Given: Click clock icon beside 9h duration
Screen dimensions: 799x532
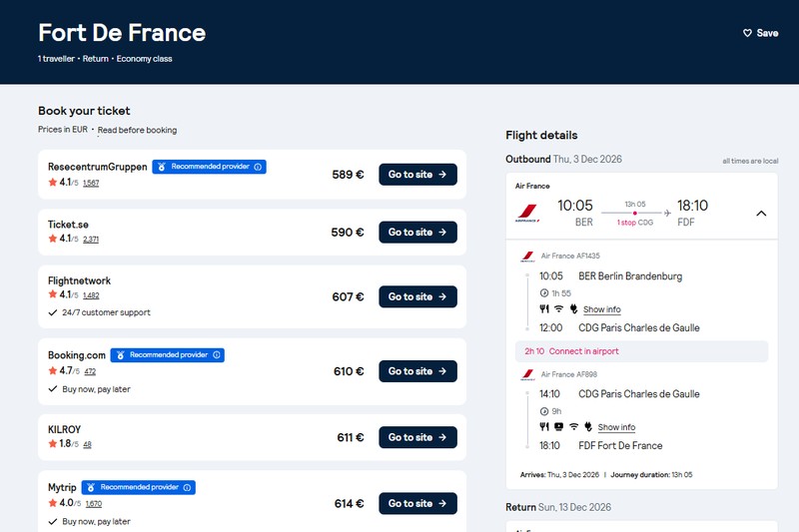Looking at the screenshot, I should pyautogui.click(x=544, y=411).
